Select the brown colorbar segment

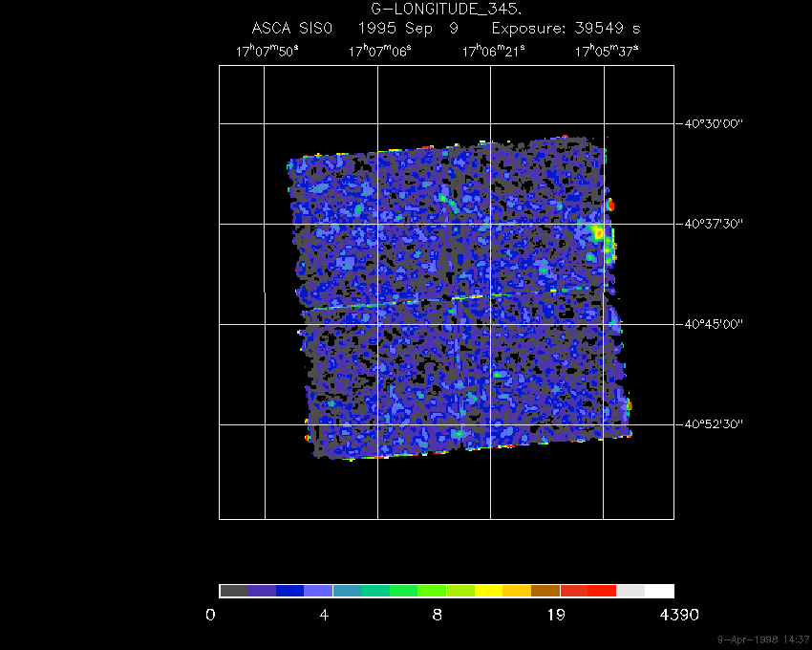(545, 591)
